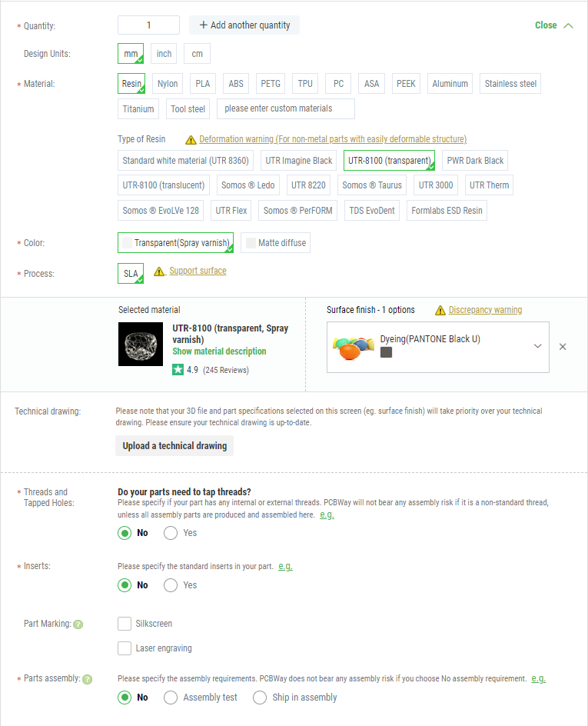Enable the Silkscreen checkbox
This screenshot has width=588, height=726.
[x=125, y=624]
